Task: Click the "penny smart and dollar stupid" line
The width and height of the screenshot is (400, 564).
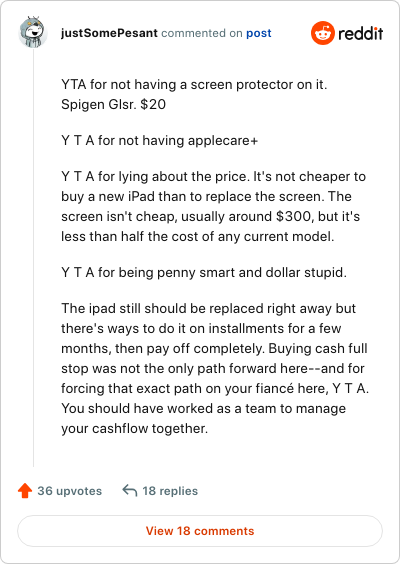Action: tap(204, 273)
